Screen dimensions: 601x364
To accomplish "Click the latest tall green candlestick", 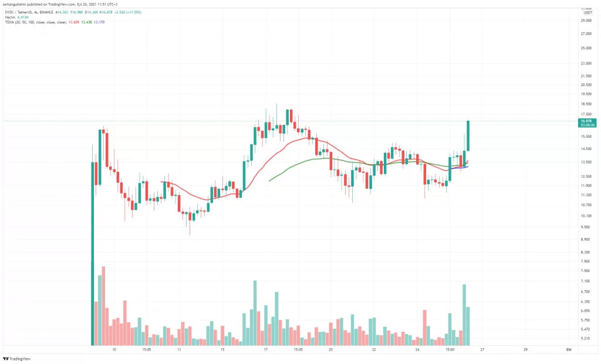I will click(468, 135).
